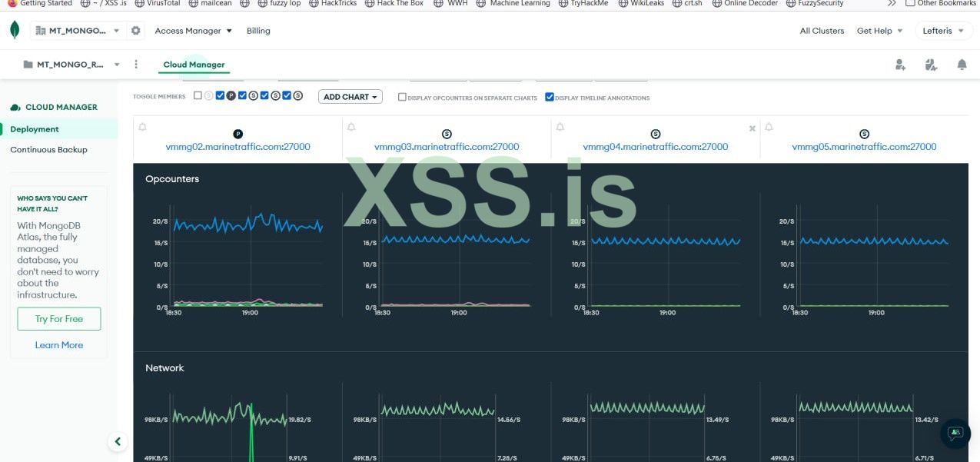Open host vmmg05.marinetraffic.com:27000 link
This screenshot has width=980, height=462.
tap(864, 147)
